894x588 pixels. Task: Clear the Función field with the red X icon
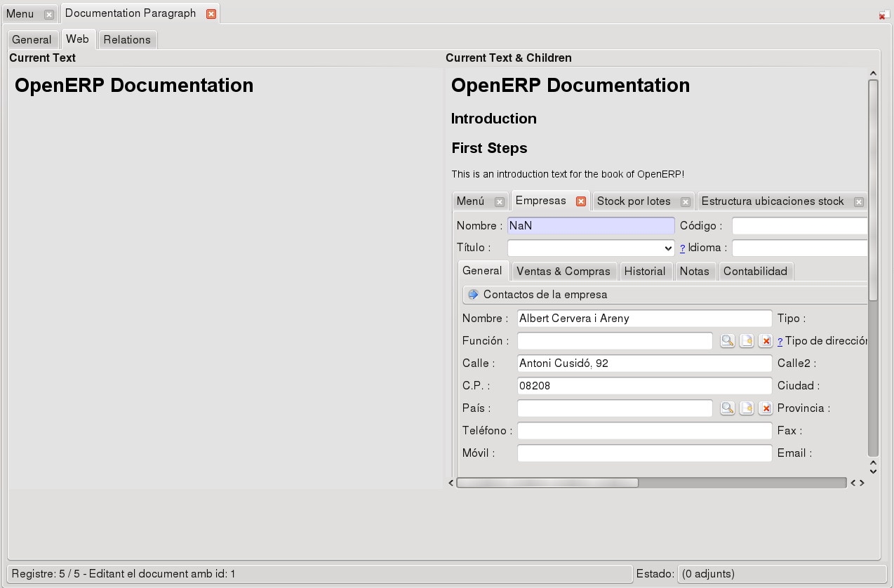click(766, 341)
